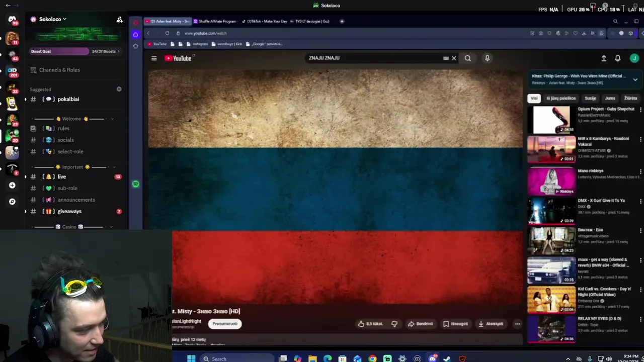Screen dimensions: 644x362
Task: Open the select-role channel
Action: coord(70,151)
